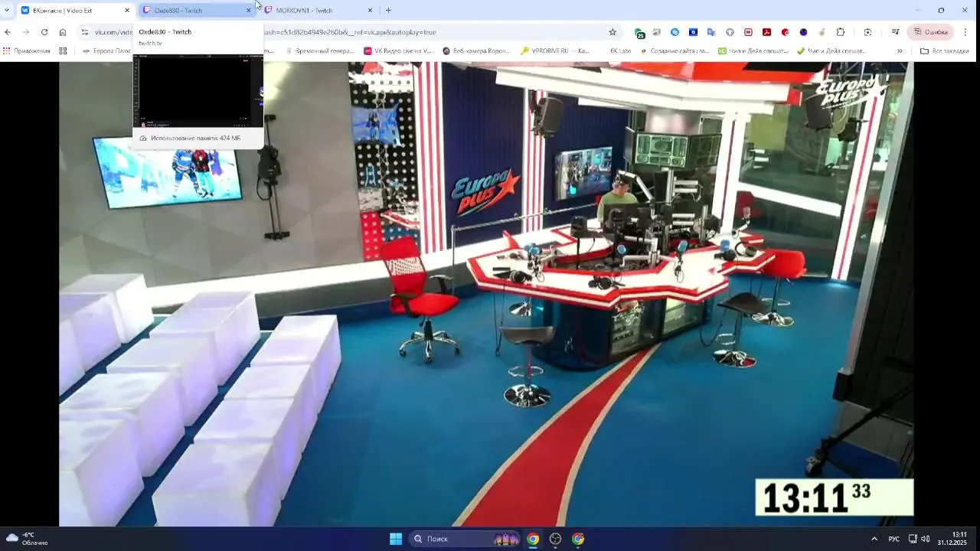Open the Chrome three-dot menu
This screenshot has height=551, width=980.
coord(965,32)
